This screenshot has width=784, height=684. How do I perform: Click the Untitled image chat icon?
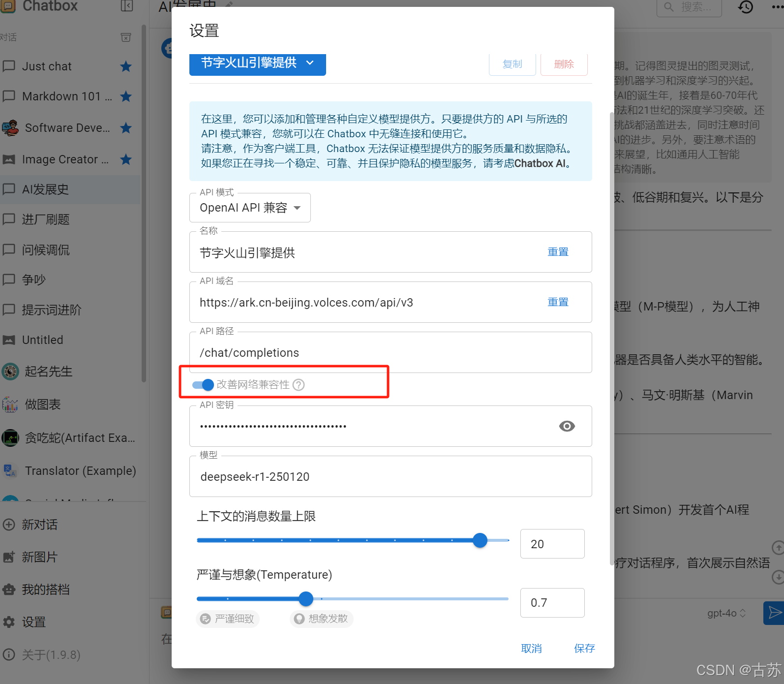(9, 340)
